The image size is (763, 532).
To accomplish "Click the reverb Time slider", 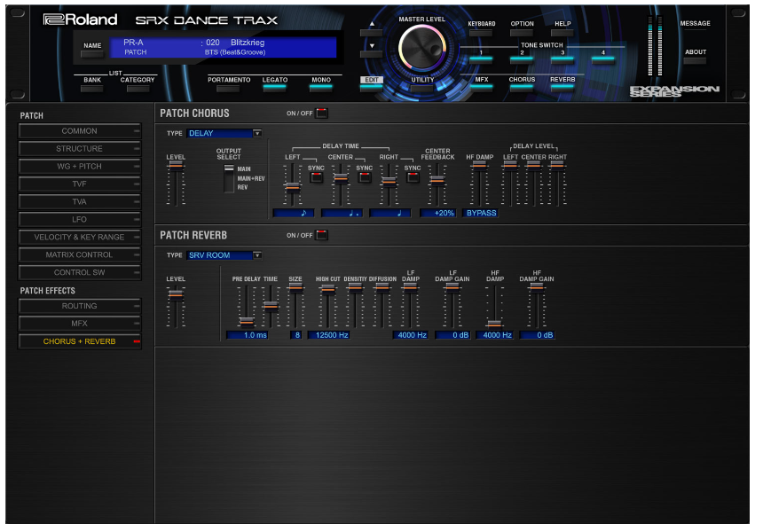I will 271,307.
